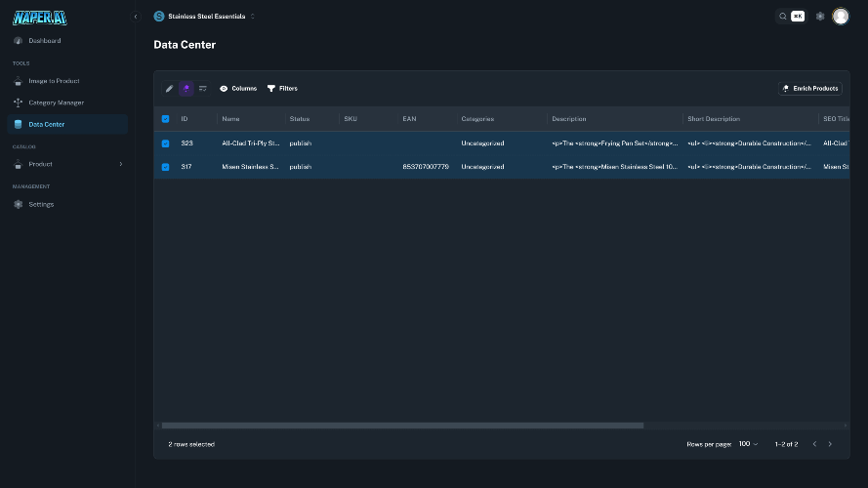
Task: Collapse the sidebar with the arrow button
Action: [136, 17]
